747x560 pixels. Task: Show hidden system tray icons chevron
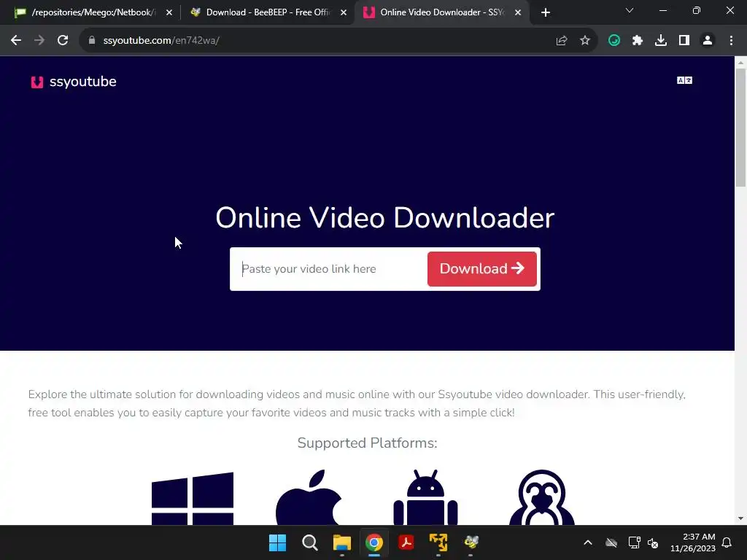pyautogui.click(x=588, y=542)
